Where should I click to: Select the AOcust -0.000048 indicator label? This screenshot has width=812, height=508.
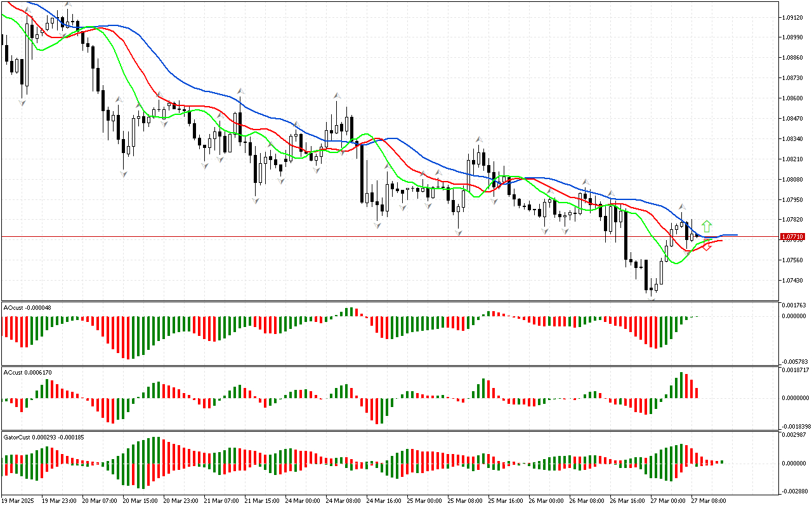28,307
